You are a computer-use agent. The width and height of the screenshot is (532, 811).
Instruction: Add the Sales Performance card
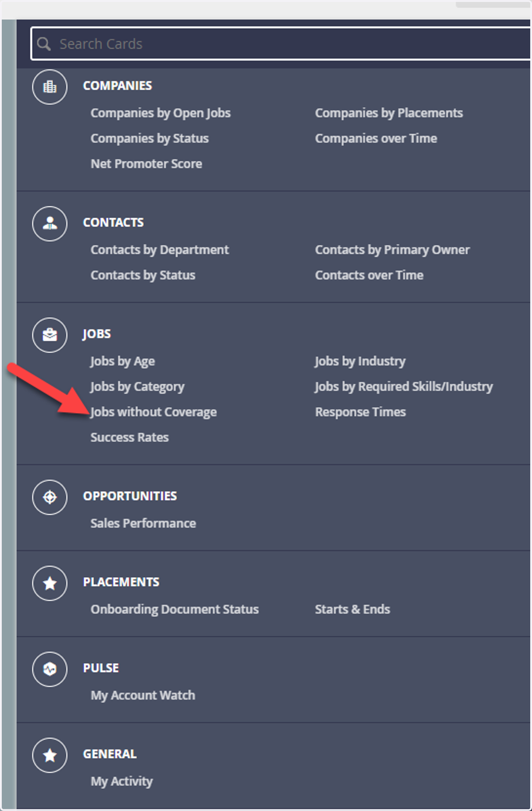point(143,523)
